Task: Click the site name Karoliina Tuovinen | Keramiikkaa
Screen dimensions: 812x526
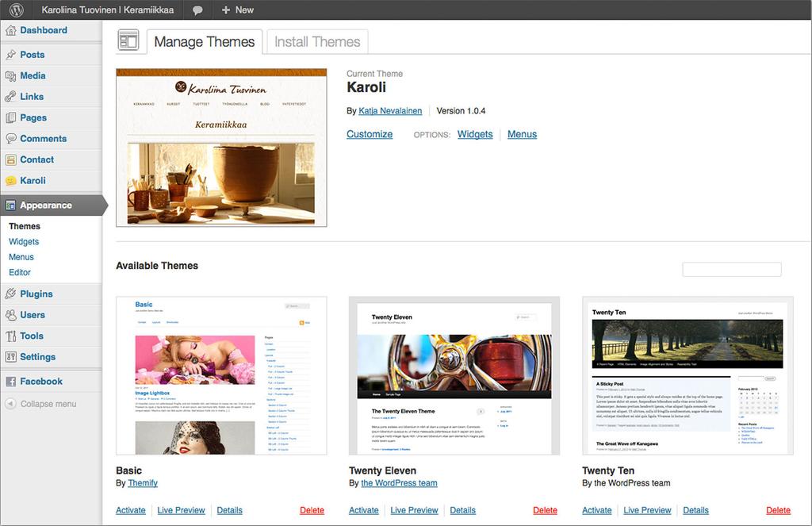Action: point(108,10)
